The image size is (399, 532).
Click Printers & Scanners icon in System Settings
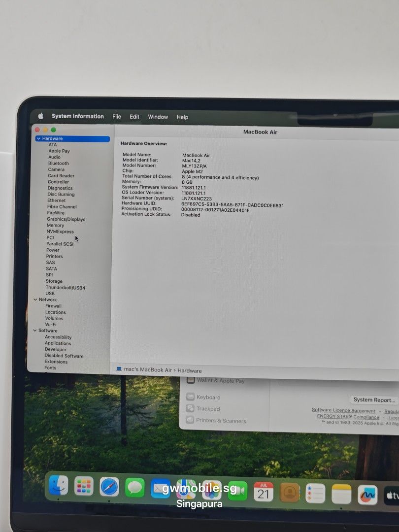pyautogui.click(x=190, y=420)
